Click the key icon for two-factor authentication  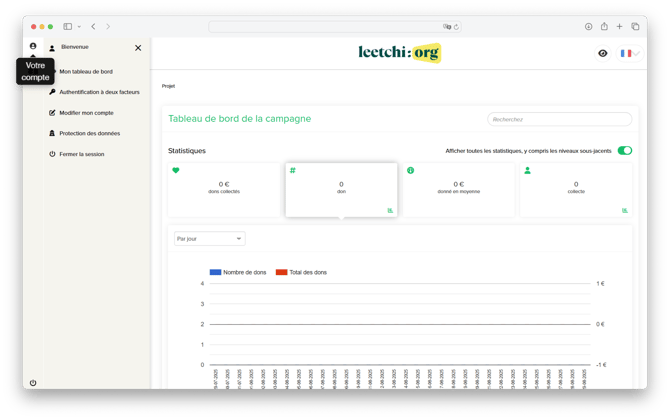(x=52, y=92)
